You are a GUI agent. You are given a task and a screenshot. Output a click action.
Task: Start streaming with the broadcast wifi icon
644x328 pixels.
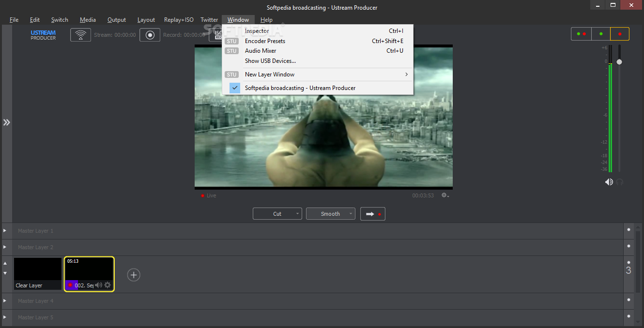(80, 35)
